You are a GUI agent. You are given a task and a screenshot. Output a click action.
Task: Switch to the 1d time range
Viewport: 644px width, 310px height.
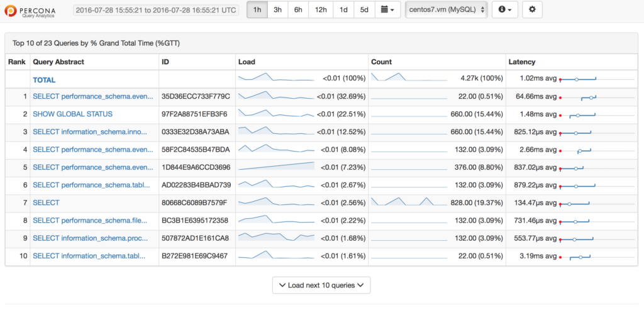tap(343, 10)
